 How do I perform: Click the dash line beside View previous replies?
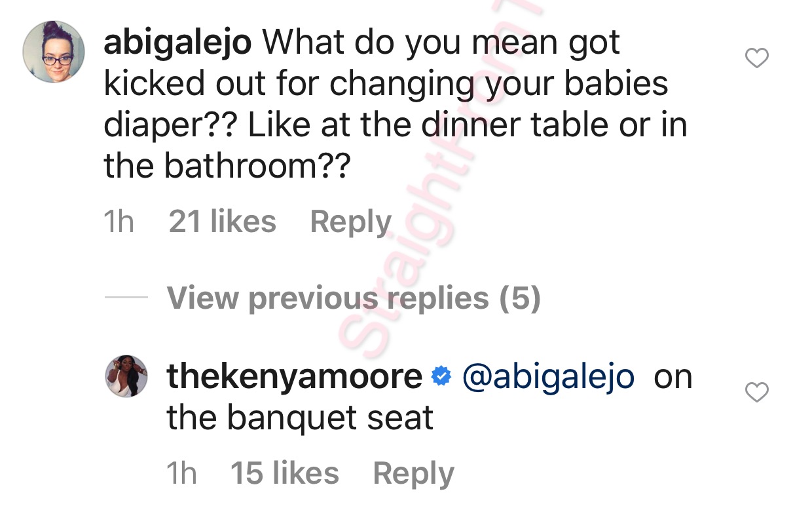(126, 298)
